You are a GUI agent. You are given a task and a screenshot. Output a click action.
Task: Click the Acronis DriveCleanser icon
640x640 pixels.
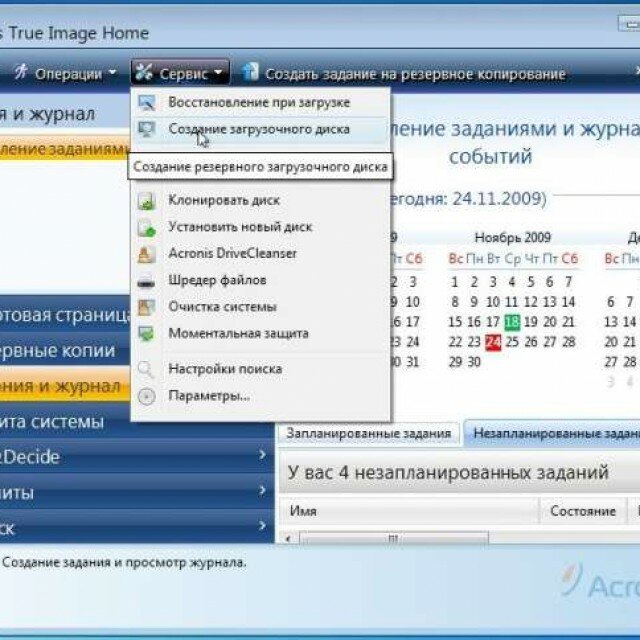point(146,254)
